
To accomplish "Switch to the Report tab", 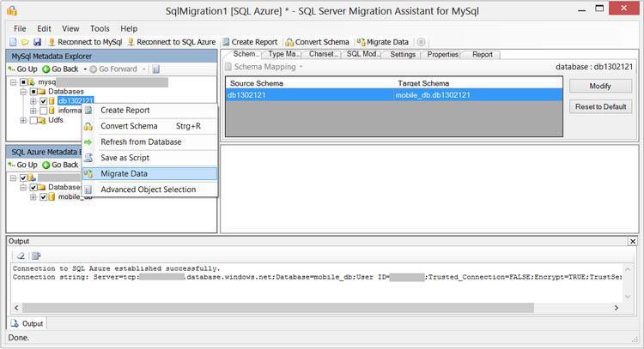I will click(x=483, y=54).
